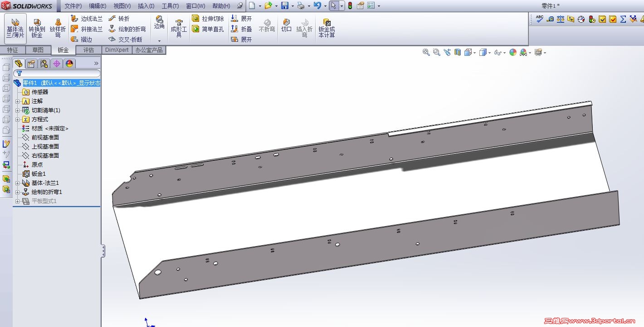Switch to the 办公室产品 tab
This screenshot has height=327, width=644.
pos(149,50)
